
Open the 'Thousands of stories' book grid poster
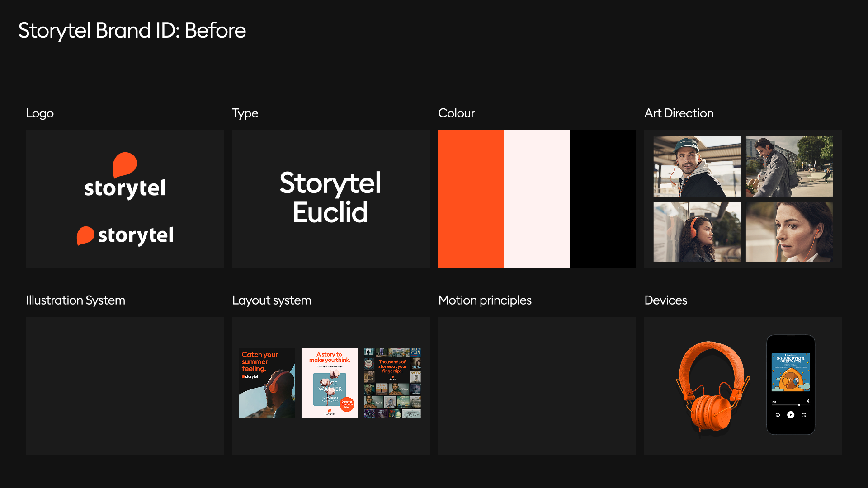pyautogui.click(x=392, y=383)
